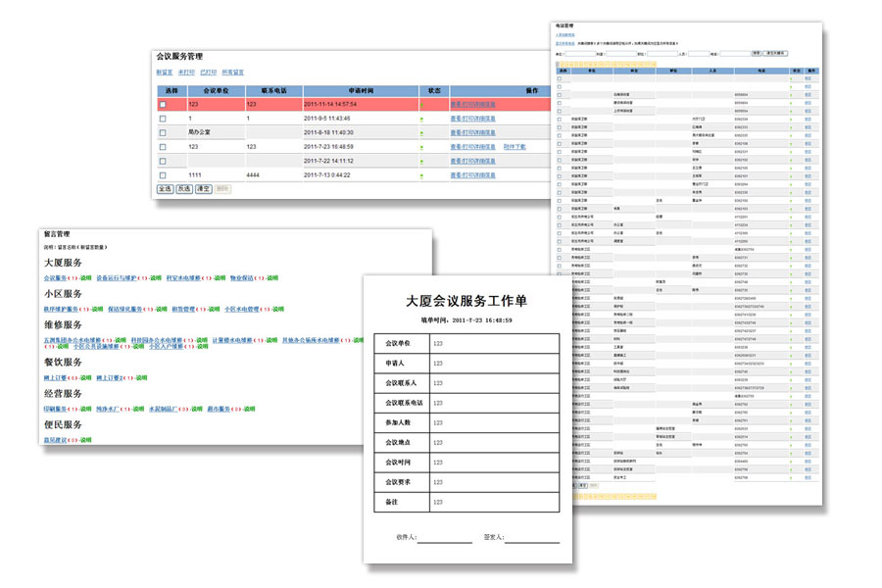This screenshot has height=588, width=882.
Task: Open 查看/打印详细信息 for 1111 row
Action: point(473,175)
